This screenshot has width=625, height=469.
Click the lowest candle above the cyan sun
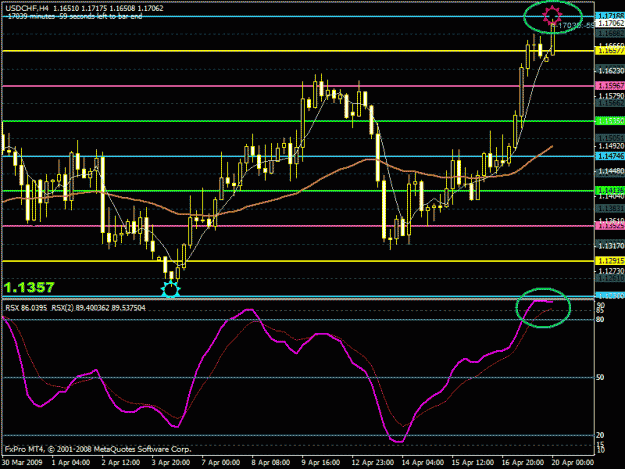171,275
